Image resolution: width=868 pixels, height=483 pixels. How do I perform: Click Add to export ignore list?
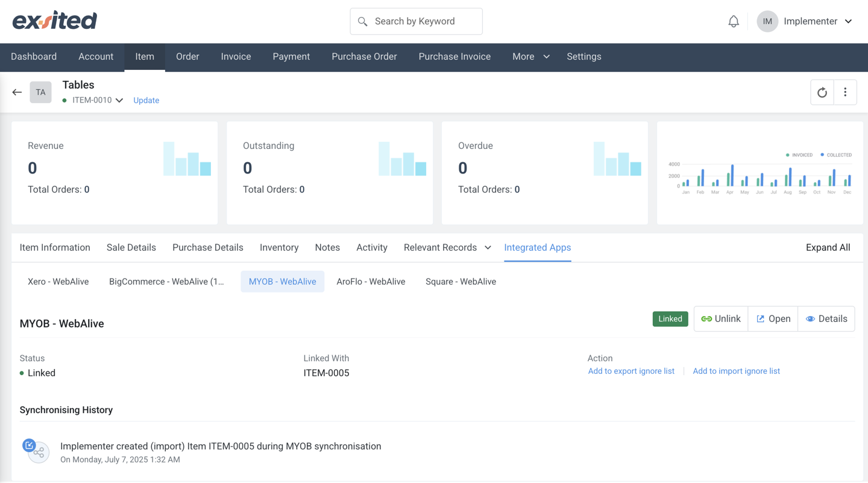(x=631, y=371)
